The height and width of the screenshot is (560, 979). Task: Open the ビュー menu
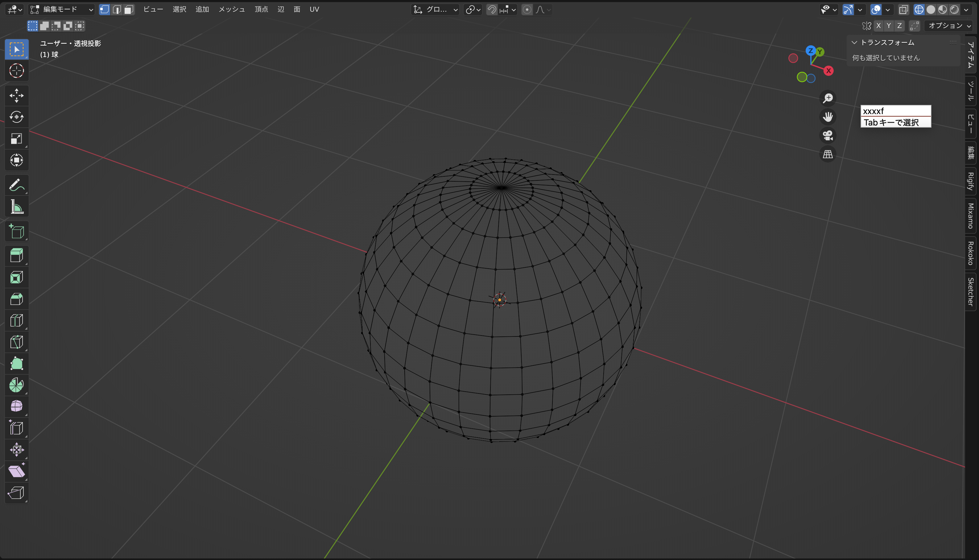point(153,9)
